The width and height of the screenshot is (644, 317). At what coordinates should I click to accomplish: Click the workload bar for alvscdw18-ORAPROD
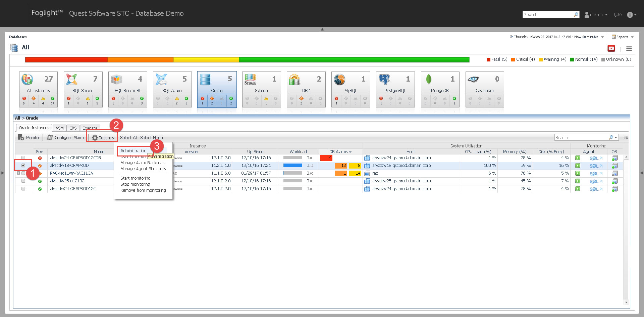(x=292, y=165)
